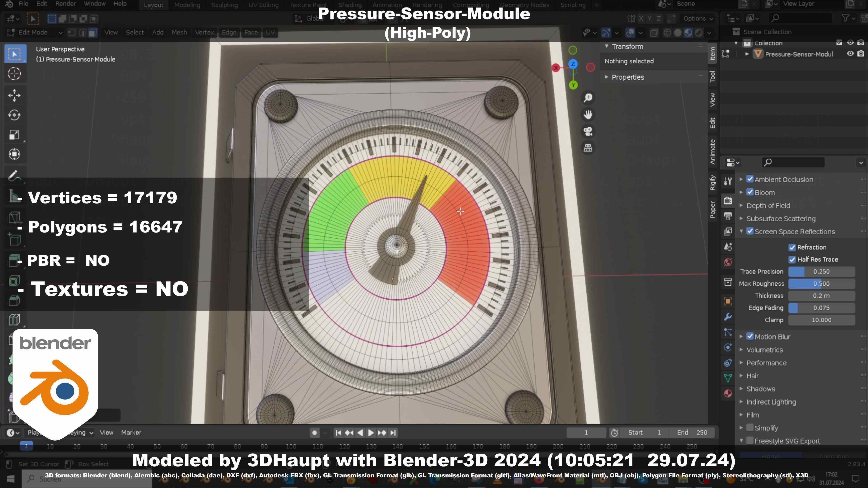Enable solid viewport shading

coord(678,33)
